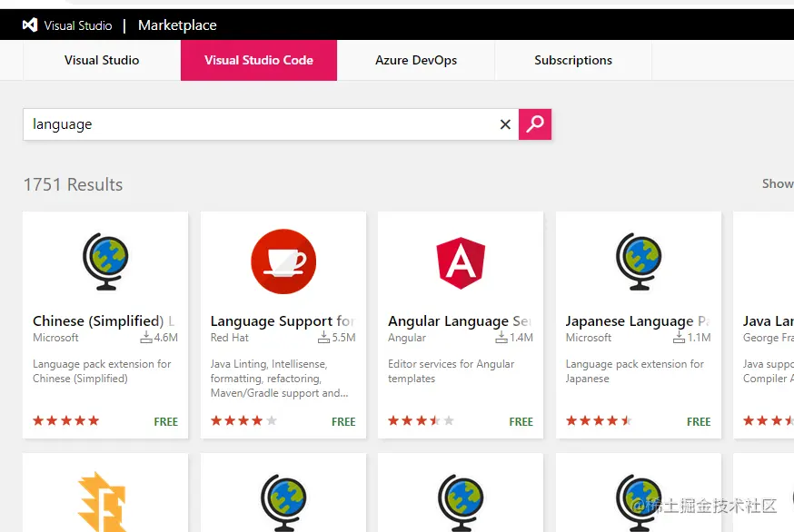
Task: Open second-row globe icon below Angular card
Action: click(x=461, y=502)
